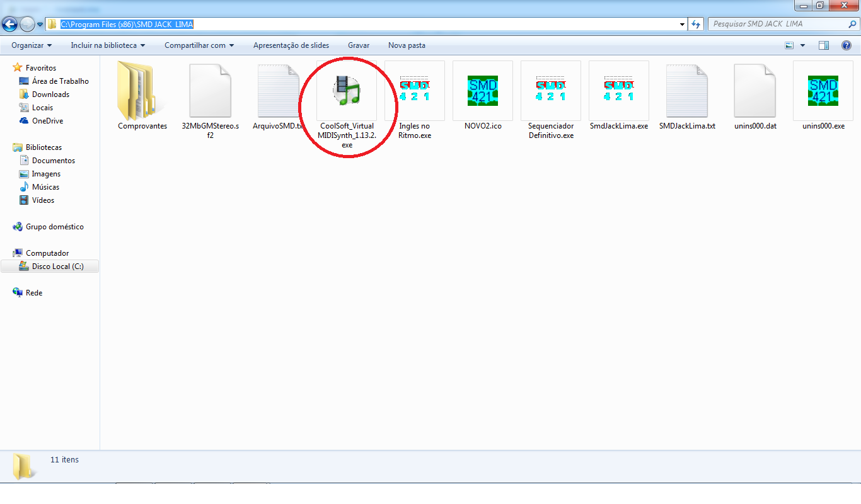Open the help question mark button
The image size is (861, 504).
point(847,45)
